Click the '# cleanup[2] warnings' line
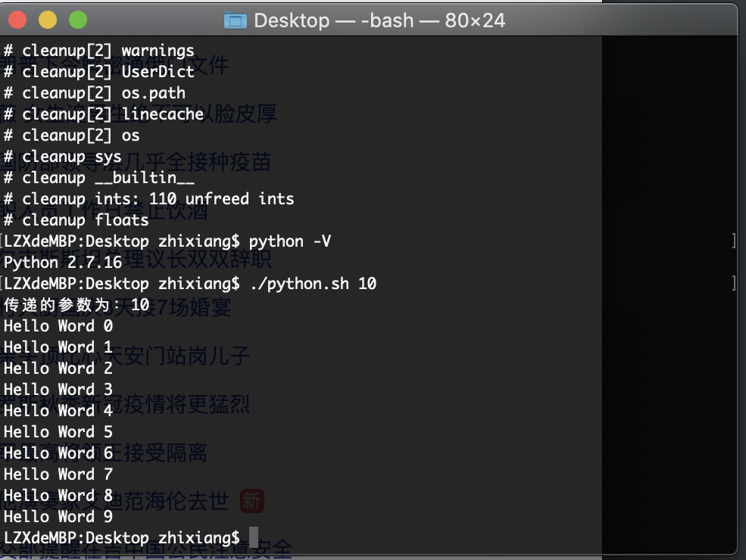The width and height of the screenshot is (746, 560). pyautogui.click(x=98, y=51)
